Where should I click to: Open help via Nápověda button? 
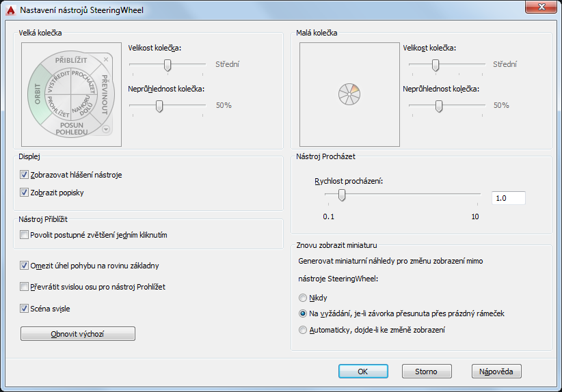pos(496,372)
